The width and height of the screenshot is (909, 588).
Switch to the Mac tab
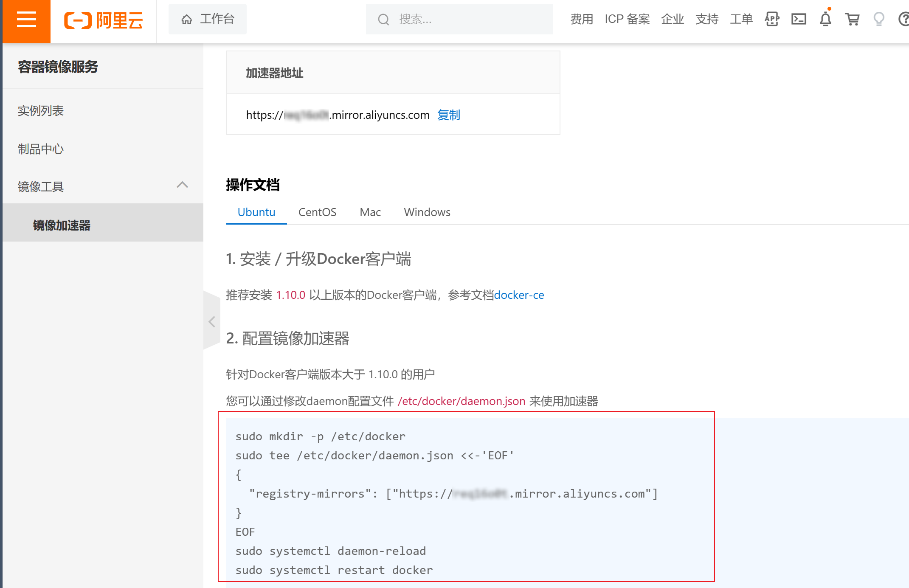370,212
